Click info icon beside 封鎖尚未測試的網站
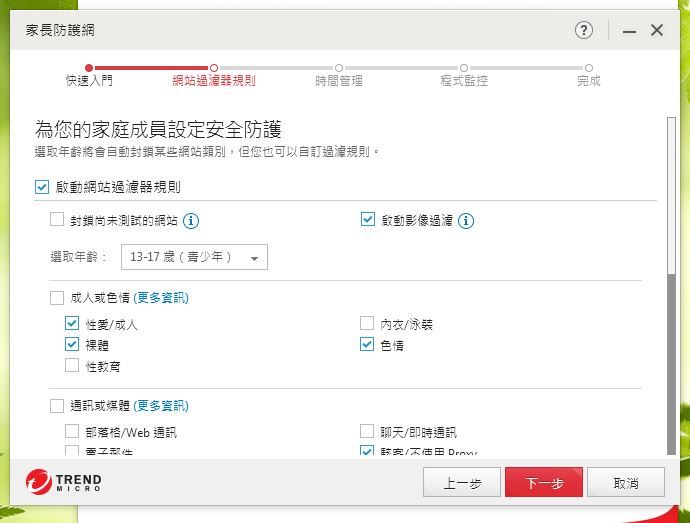Screen dimensions: 690x523 [x=191, y=221]
